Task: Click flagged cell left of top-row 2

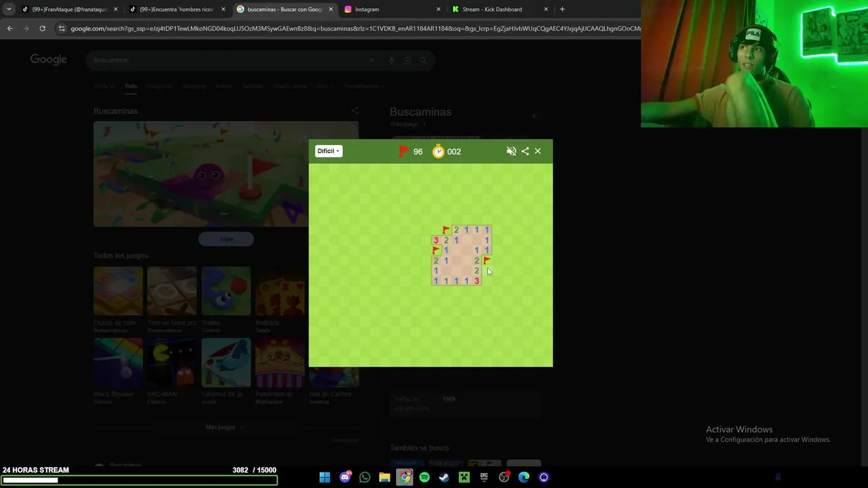Action: point(446,230)
